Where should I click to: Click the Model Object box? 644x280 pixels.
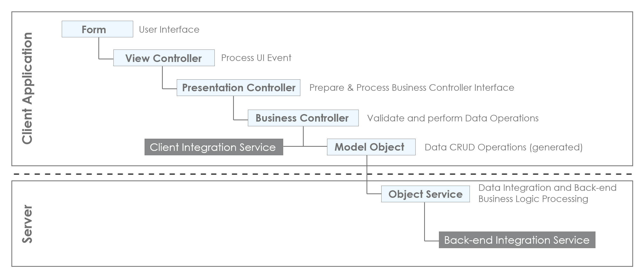tap(371, 147)
